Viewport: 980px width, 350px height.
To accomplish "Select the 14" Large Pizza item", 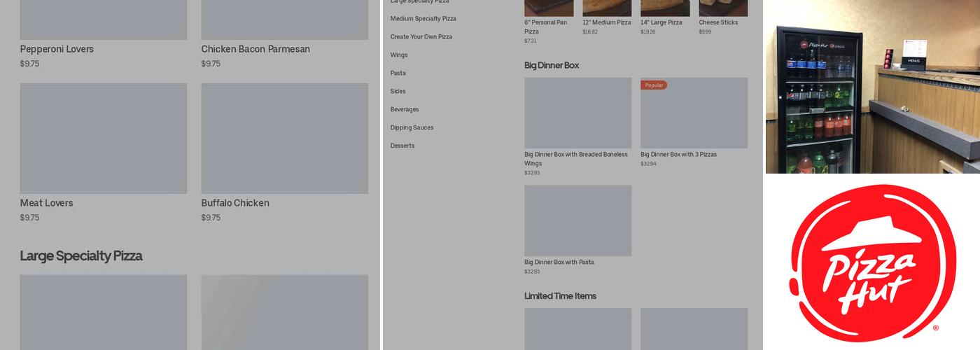I will 661,22.
